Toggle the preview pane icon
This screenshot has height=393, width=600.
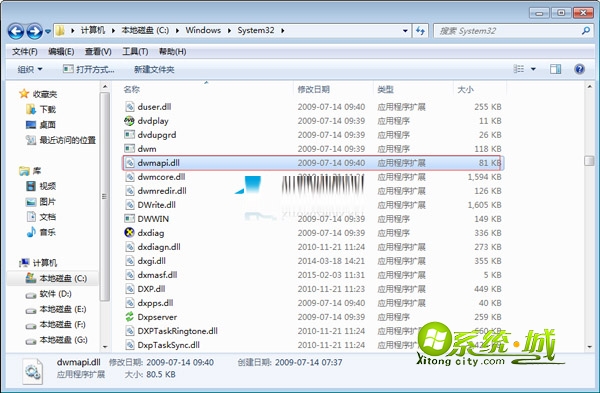point(555,69)
